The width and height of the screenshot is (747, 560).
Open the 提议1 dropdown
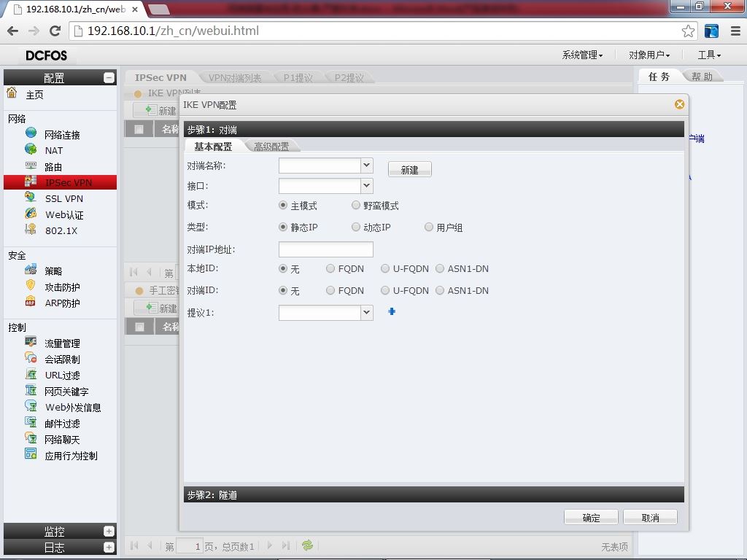[366, 312]
